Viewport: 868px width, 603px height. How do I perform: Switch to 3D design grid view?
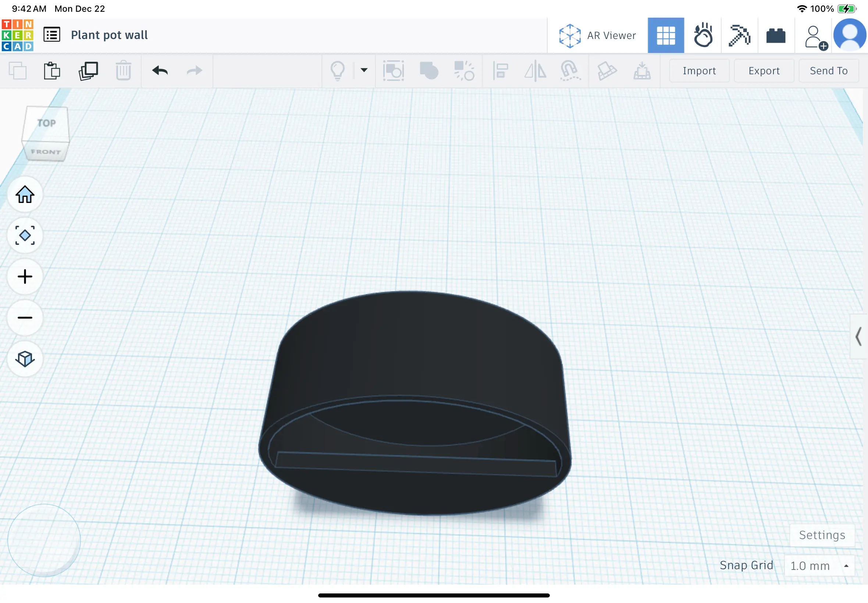(666, 36)
